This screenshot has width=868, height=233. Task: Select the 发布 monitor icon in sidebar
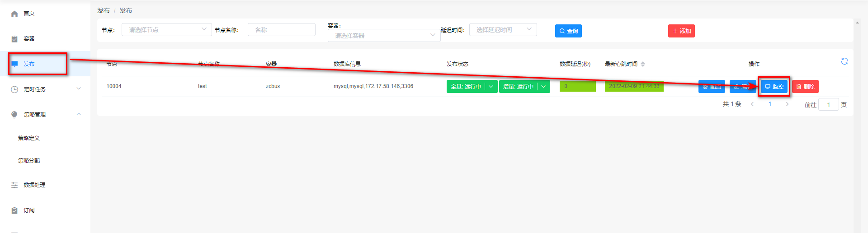14,64
